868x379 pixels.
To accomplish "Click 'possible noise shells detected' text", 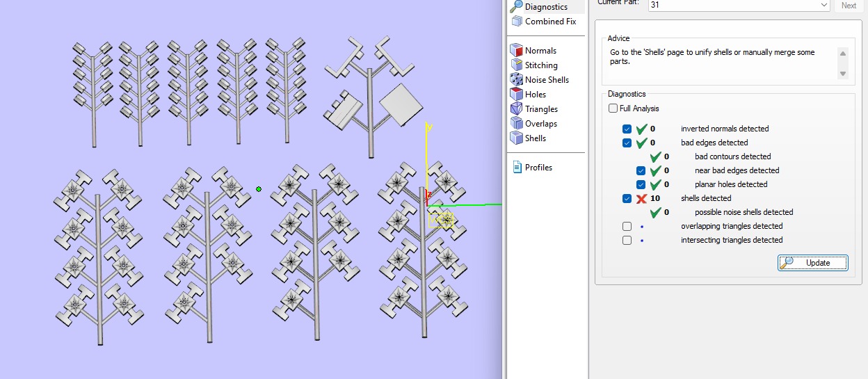I will pos(744,212).
